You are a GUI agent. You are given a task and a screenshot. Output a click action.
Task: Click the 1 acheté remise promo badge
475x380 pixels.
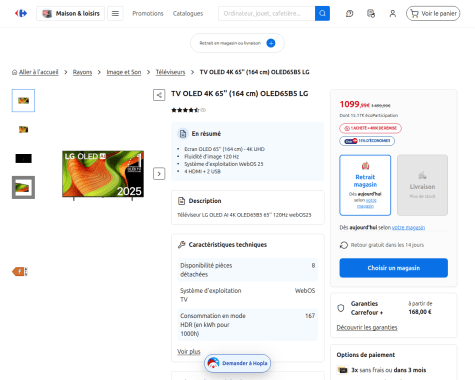click(x=370, y=128)
